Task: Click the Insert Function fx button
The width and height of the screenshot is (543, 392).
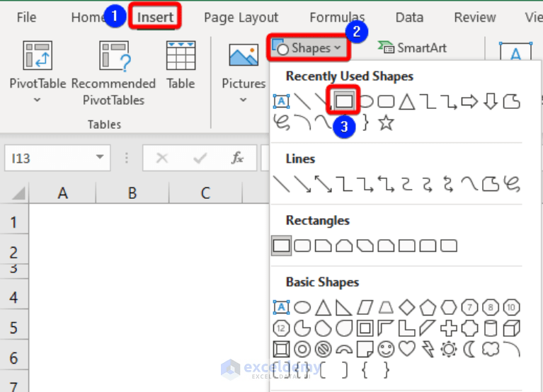Action: 237,158
